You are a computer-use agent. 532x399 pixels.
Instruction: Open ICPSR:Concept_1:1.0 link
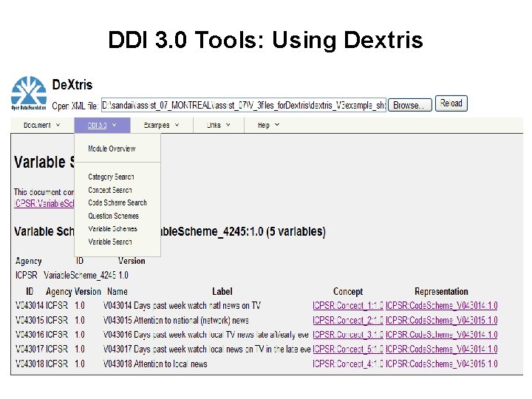click(348, 306)
